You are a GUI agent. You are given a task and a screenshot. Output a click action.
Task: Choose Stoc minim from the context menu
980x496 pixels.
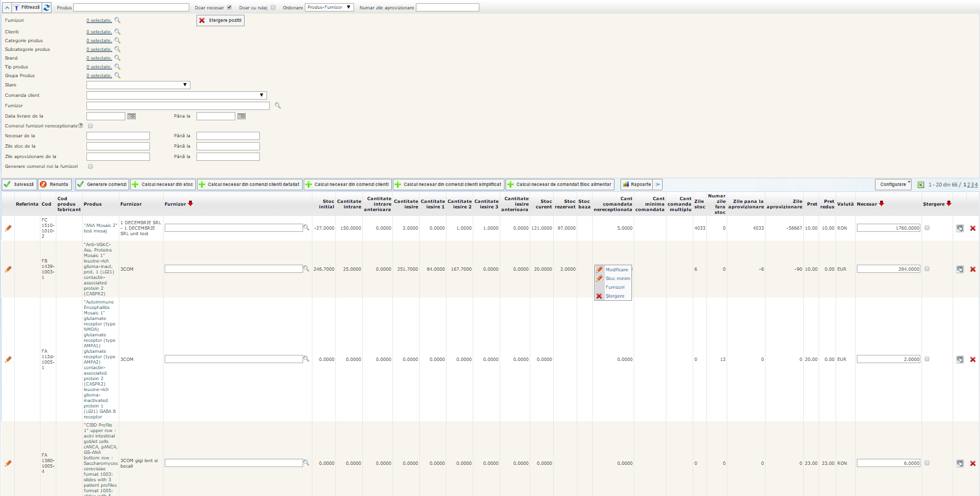pyautogui.click(x=617, y=278)
